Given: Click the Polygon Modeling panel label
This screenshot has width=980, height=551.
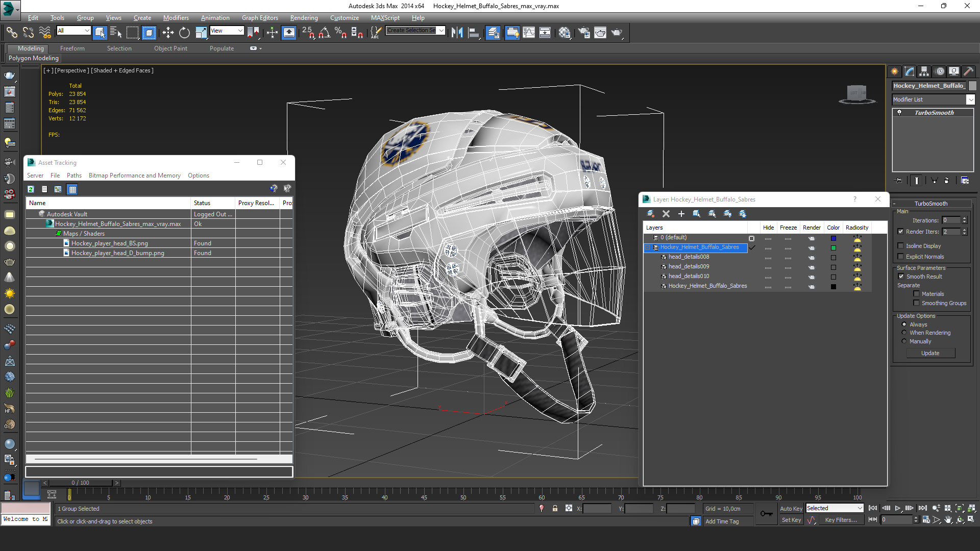Looking at the screenshot, I should [x=34, y=58].
